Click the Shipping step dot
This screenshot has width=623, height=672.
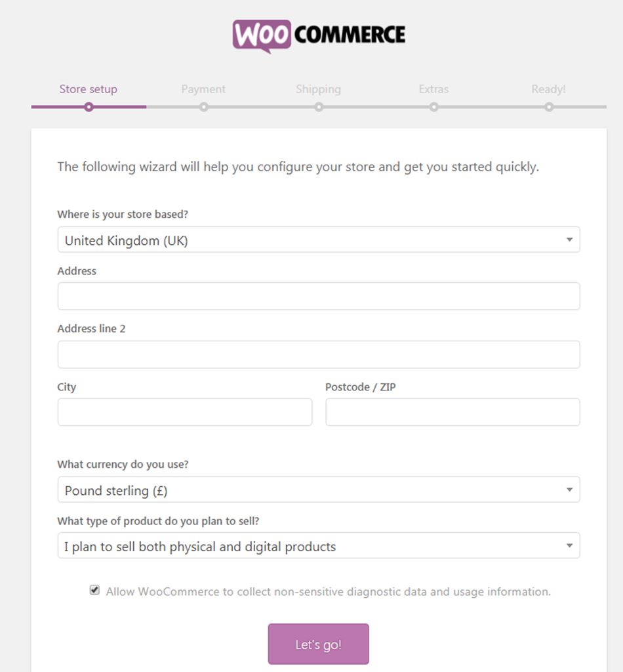pyautogui.click(x=319, y=107)
